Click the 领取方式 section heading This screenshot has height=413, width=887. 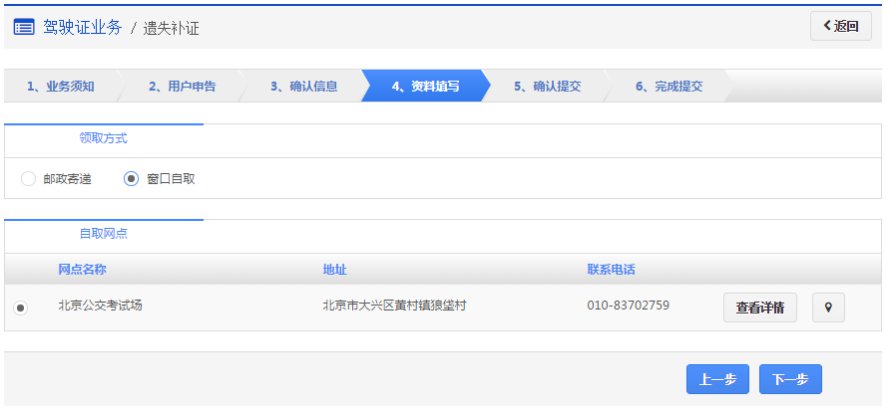[103, 139]
